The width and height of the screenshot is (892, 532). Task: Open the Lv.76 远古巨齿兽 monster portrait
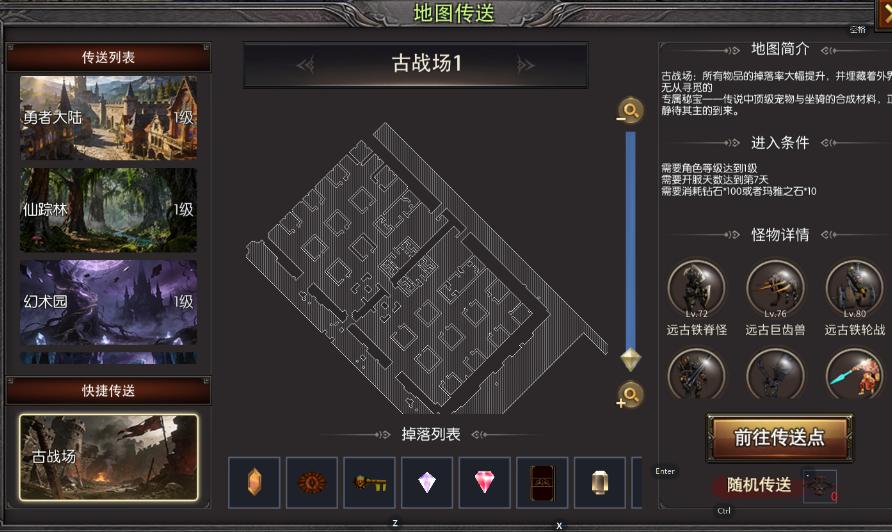[775, 289]
